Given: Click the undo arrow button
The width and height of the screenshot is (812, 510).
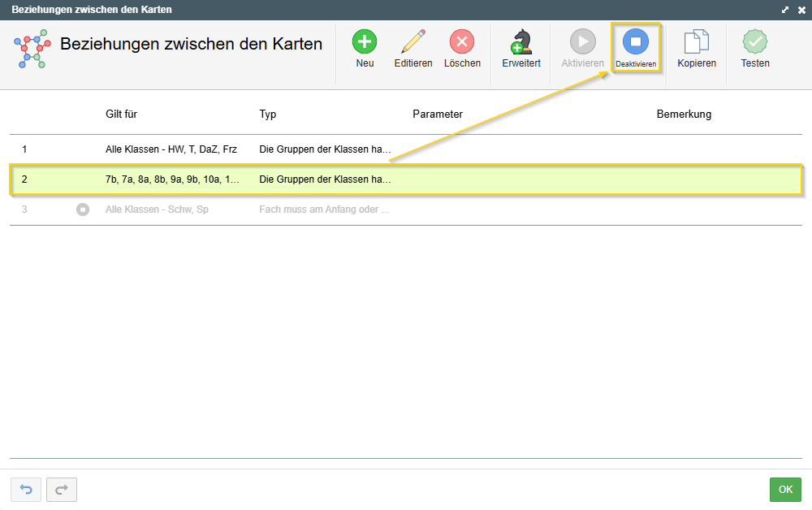Looking at the screenshot, I should [x=26, y=489].
